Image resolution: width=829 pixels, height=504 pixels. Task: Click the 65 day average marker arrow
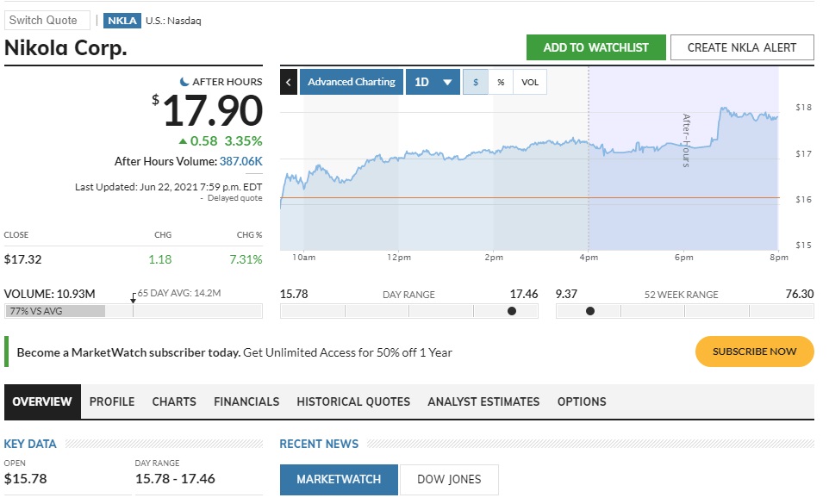coord(133,298)
